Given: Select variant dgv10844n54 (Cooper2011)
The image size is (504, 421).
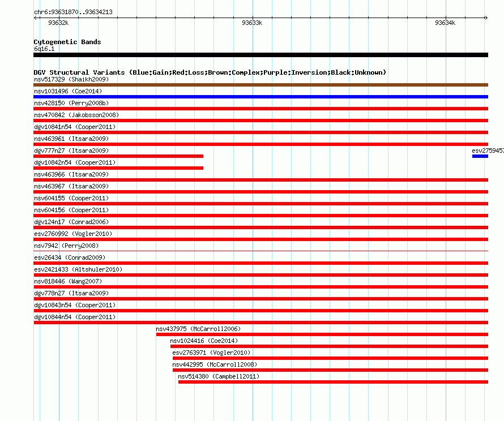Looking at the screenshot, I should pos(75,317).
